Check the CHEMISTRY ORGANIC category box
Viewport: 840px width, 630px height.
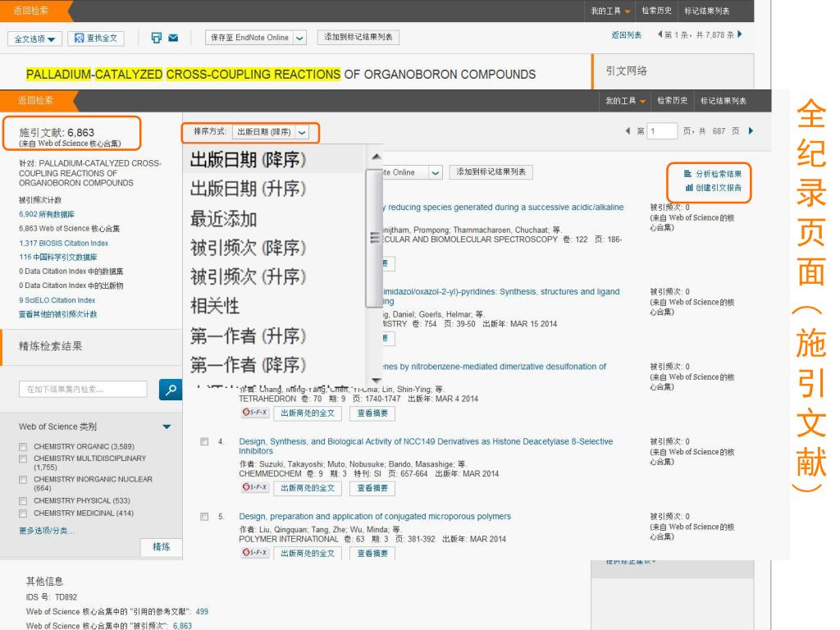pyautogui.click(x=24, y=447)
